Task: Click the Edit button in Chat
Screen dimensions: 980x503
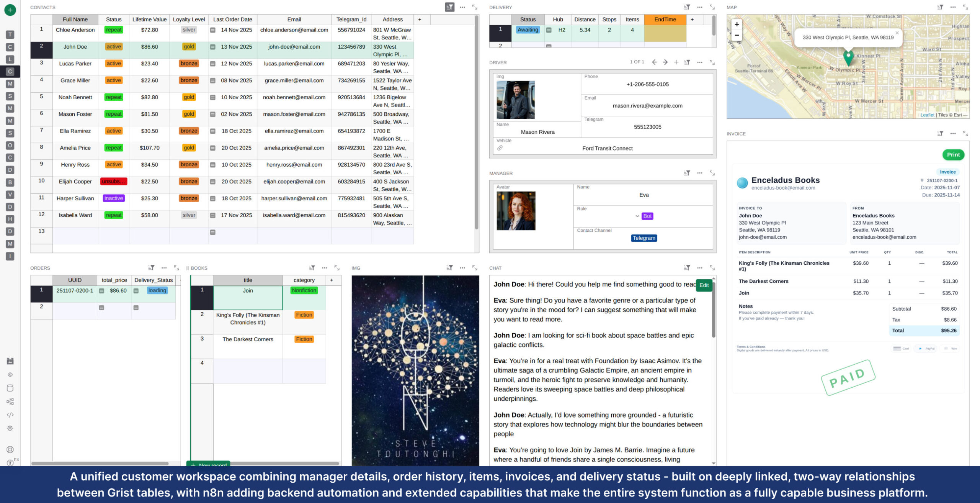Action: [704, 285]
